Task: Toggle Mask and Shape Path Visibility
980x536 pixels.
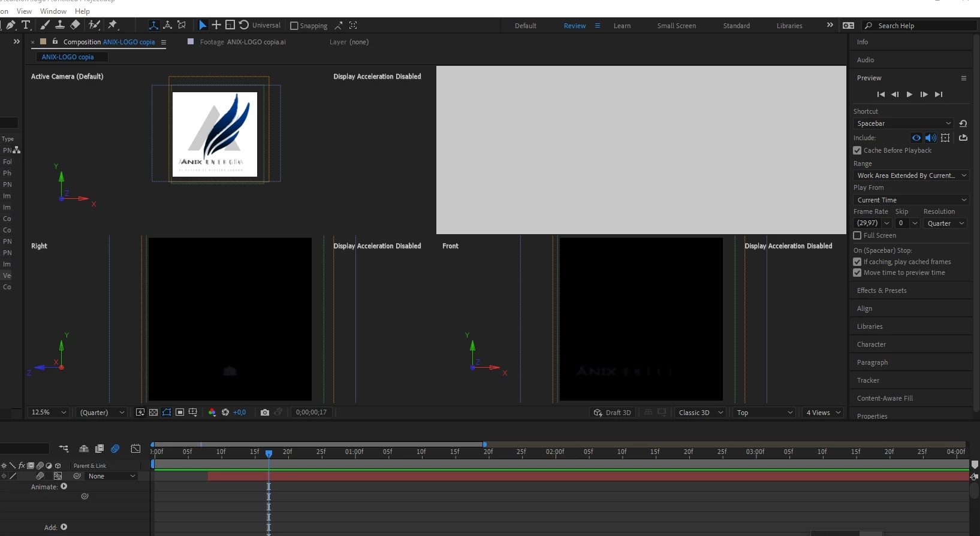Action: (x=167, y=413)
